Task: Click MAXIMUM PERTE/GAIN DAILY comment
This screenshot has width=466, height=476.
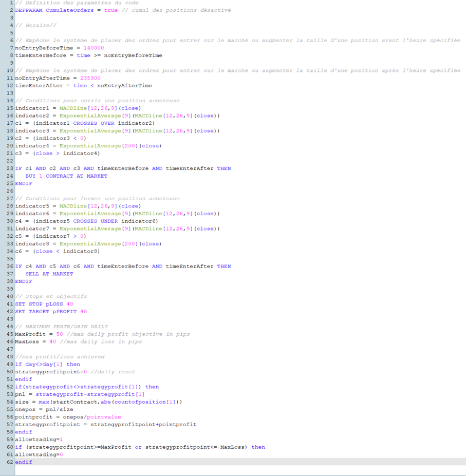Action: pyautogui.click(x=61, y=327)
